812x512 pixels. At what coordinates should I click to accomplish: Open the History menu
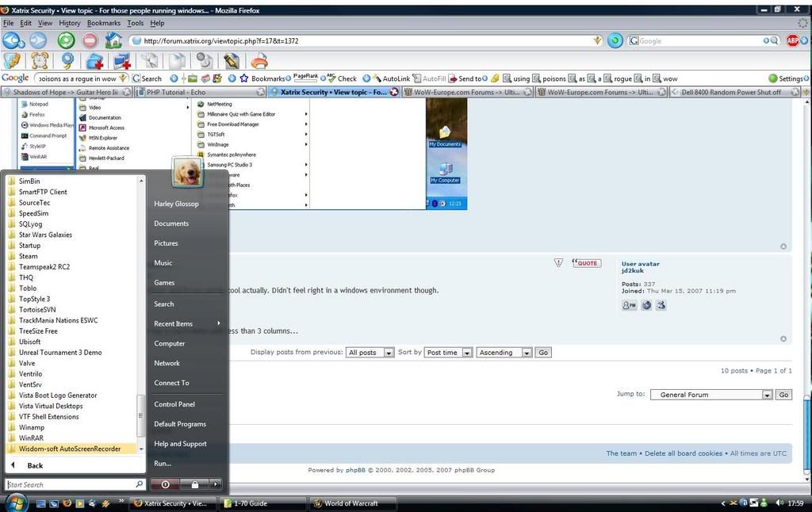[70, 23]
